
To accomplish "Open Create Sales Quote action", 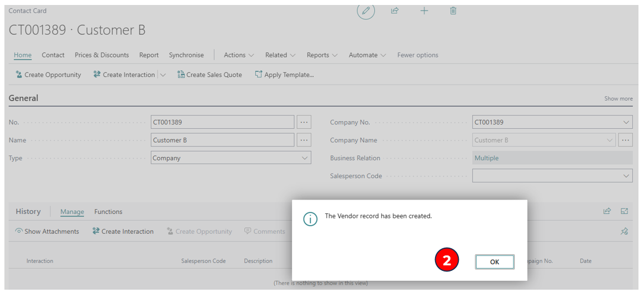I will coord(210,75).
